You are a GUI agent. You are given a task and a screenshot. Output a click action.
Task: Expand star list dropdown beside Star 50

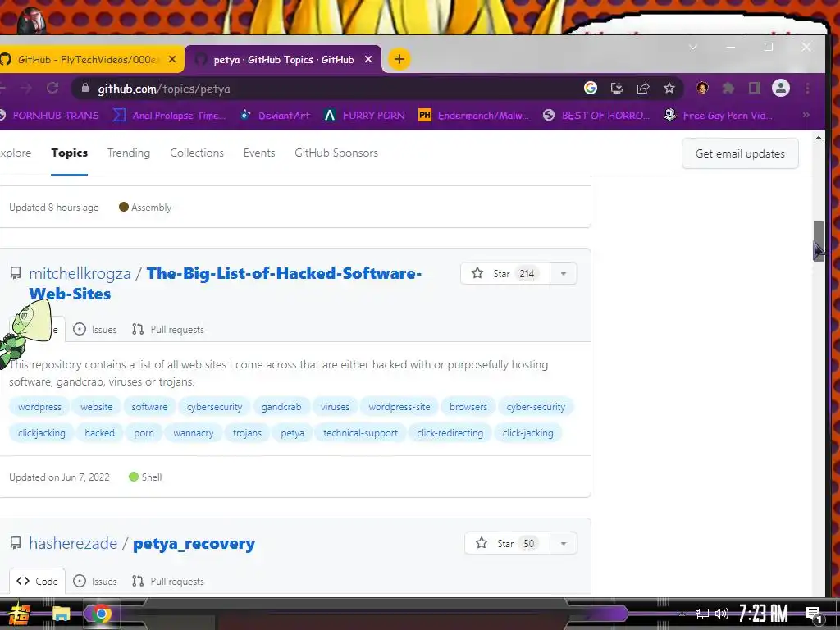coord(563,543)
